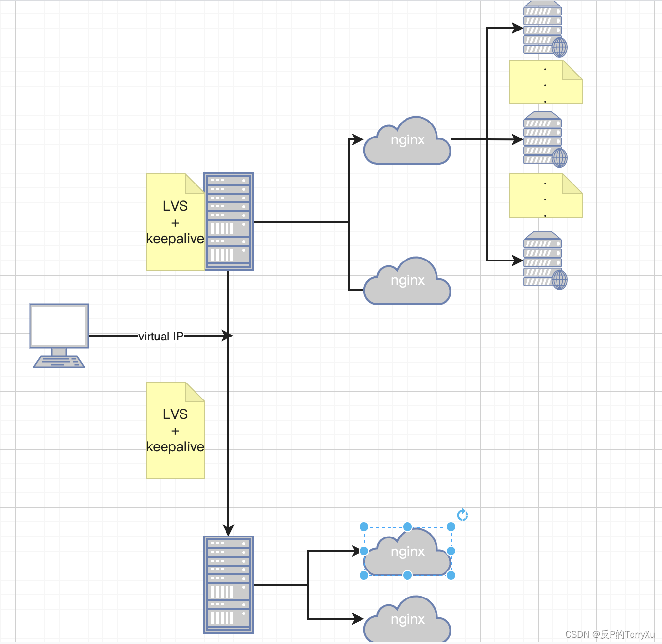The height and width of the screenshot is (644, 662).
Task: Select the "virtual IP" arrow label
Action: click(x=161, y=336)
